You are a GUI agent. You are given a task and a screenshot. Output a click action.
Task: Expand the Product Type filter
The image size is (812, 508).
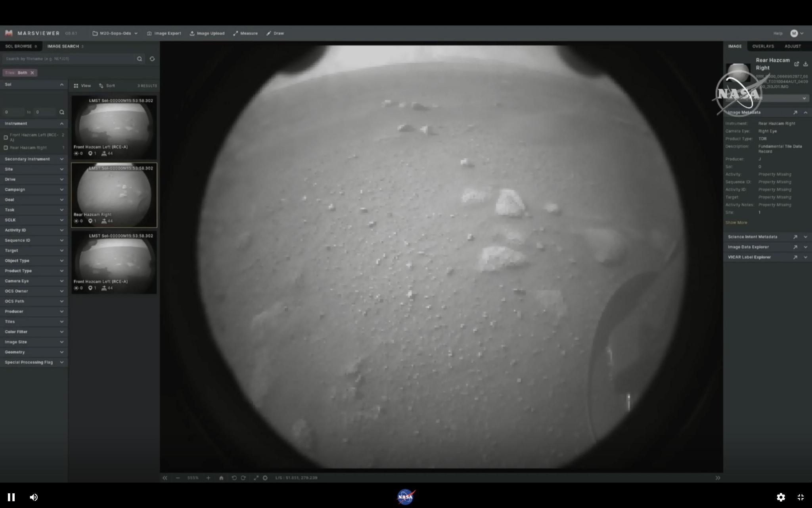pyautogui.click(x=34, y=271)
